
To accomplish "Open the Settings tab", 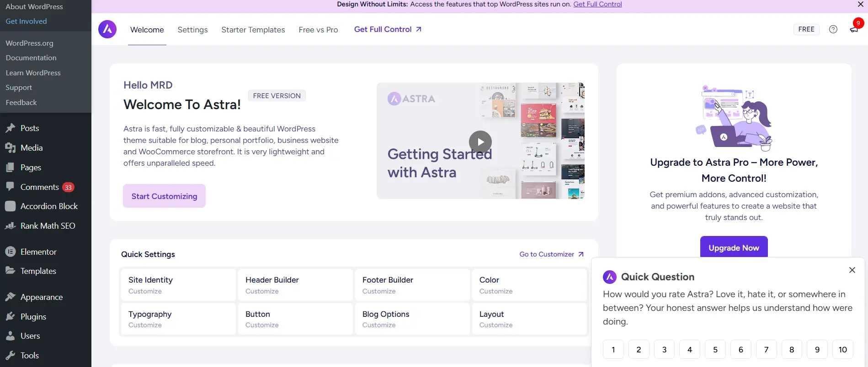I will tap(192, 30).
